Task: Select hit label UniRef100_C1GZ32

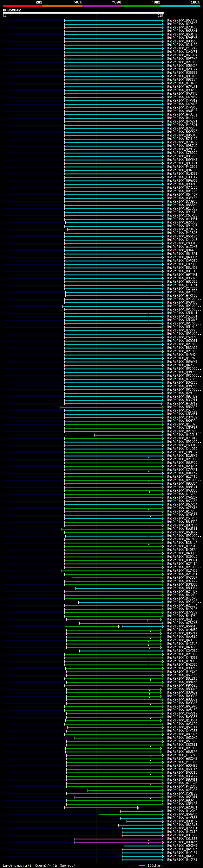Action: [182, 494]
